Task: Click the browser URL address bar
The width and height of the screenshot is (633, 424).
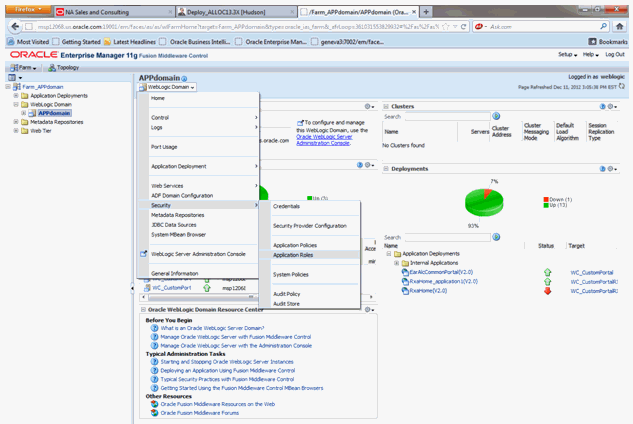Action: click(x=238, y=27)
